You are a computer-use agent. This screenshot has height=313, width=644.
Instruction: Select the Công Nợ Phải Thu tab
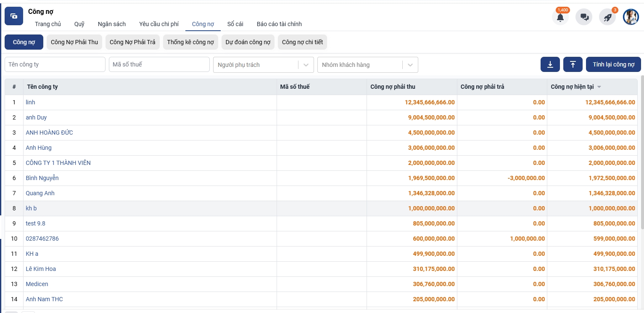(x=74, y=42)
